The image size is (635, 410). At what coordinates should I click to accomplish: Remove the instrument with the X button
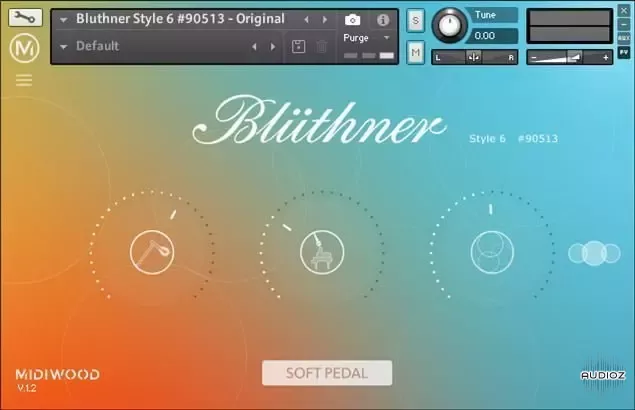click(x=624, y=11)
